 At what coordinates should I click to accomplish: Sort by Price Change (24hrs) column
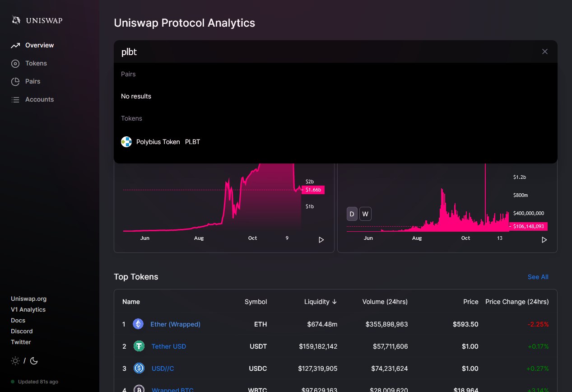coord(517,302)
